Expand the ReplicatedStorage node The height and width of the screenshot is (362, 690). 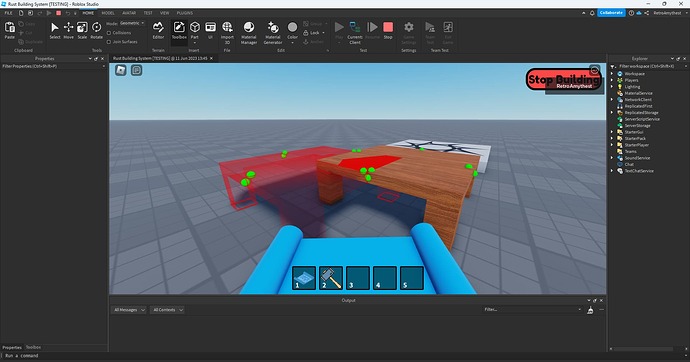click(x=612, y=113)
